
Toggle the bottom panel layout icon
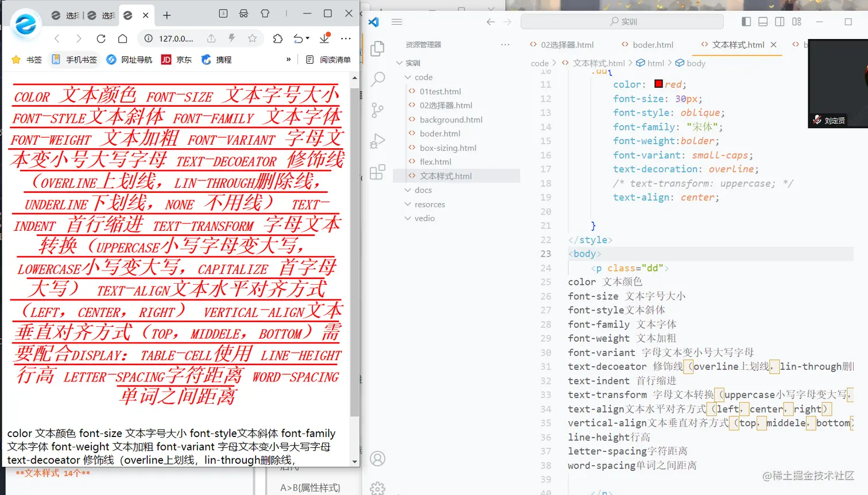(x=763, y=22)
